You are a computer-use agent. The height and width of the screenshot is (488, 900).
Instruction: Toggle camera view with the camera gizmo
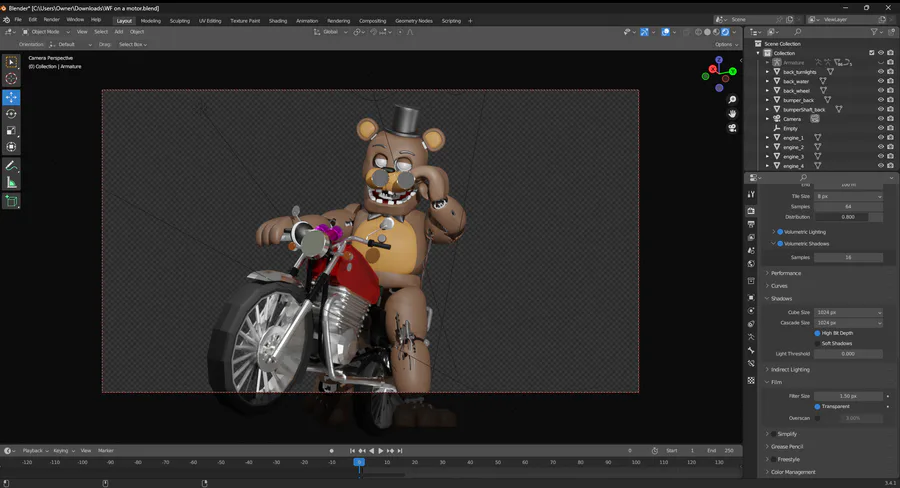coord(733,128)
